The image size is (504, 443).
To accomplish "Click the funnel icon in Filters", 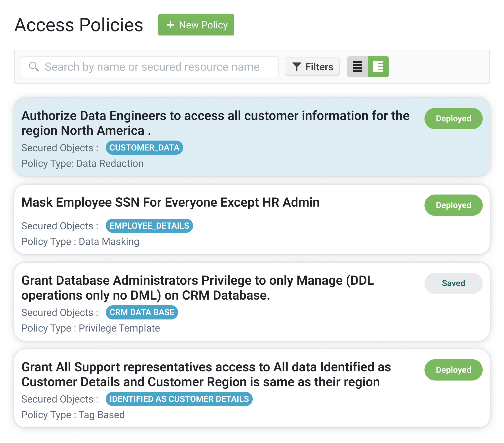I will click(296, 67).
